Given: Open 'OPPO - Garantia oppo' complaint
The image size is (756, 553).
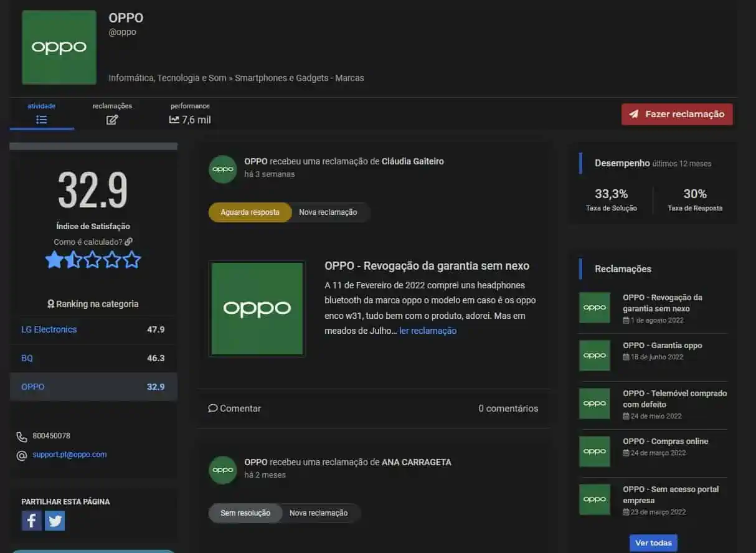Looking at the screenshot, I should [x=662, y=345].
